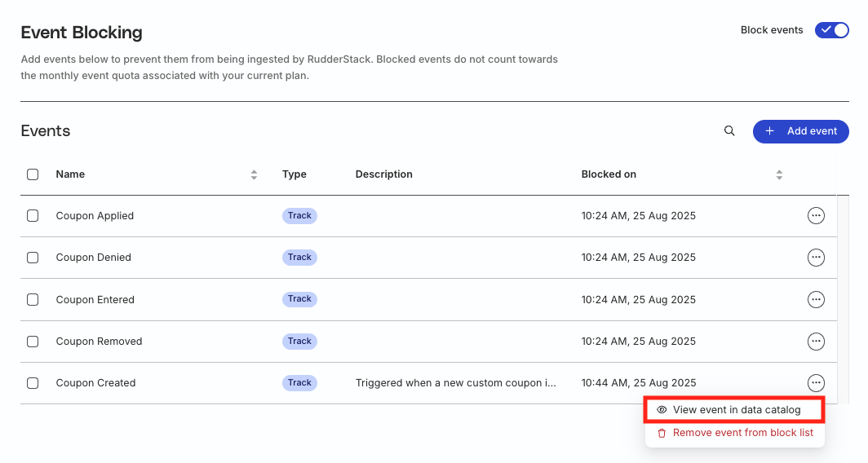Check the Coupon Applied checkbox
This screenshot has width=868, height=463.
[x=33, y=216]
